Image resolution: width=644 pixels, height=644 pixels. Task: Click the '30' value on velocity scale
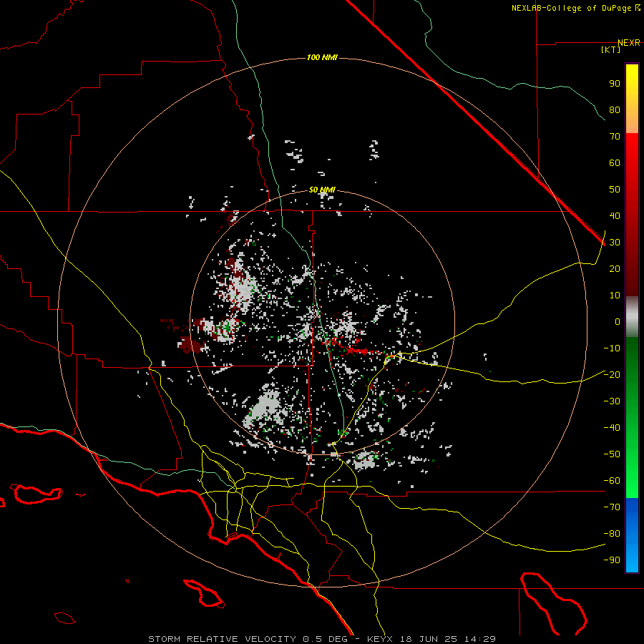click(615, 243)
